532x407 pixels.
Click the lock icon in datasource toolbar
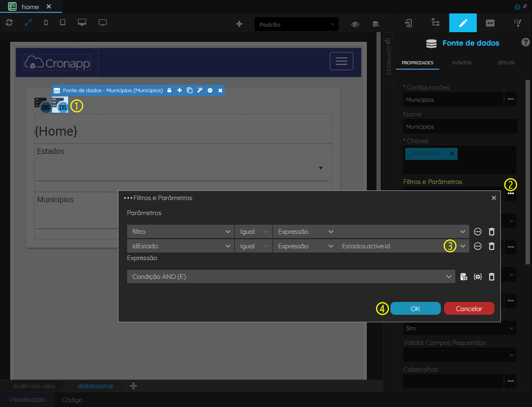point(169,90)
